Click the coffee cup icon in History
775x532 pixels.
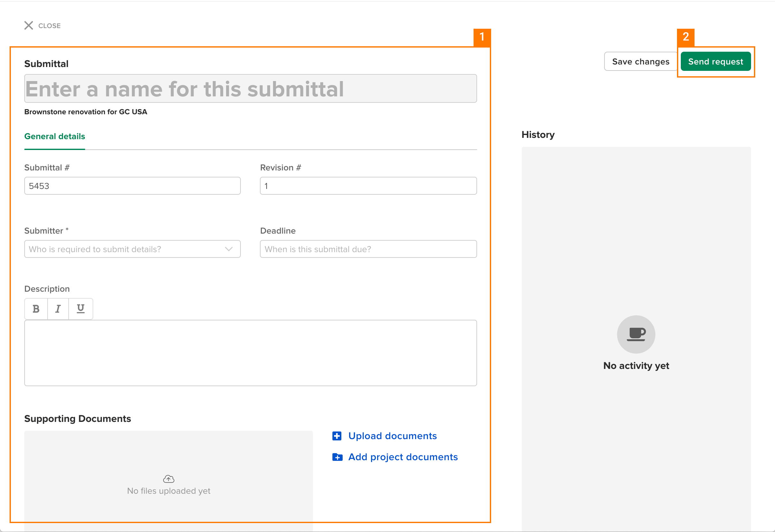pos(636,334)
